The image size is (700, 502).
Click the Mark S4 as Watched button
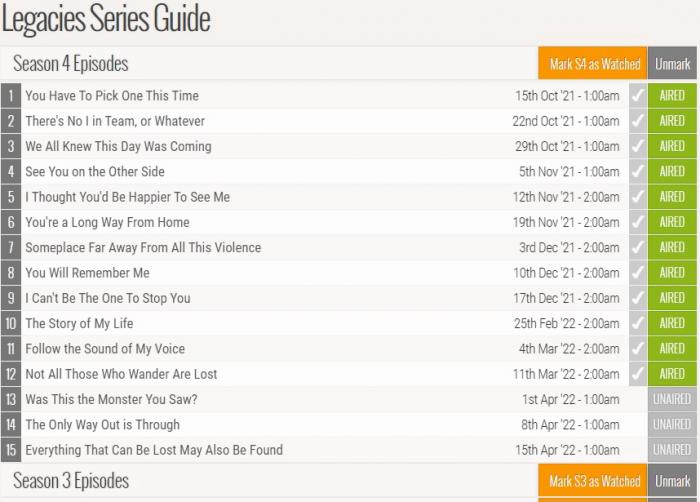(594, 64)
